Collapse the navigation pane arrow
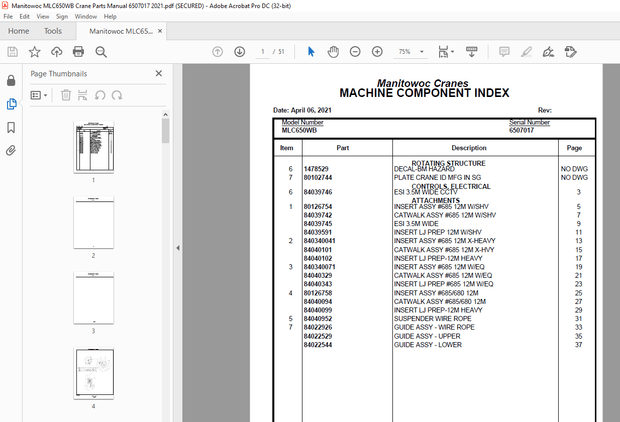Image resolution: width=620 pixels, height=422 pixels. 178,248
